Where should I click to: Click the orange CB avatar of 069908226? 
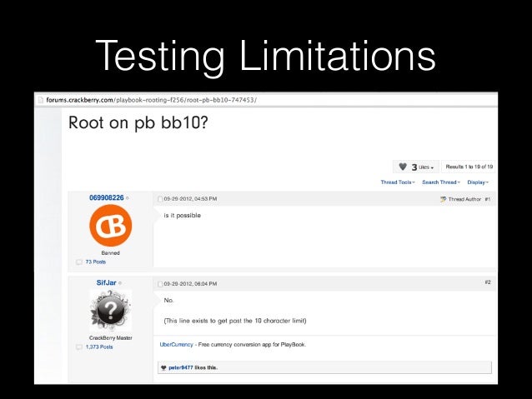(111, 226)
